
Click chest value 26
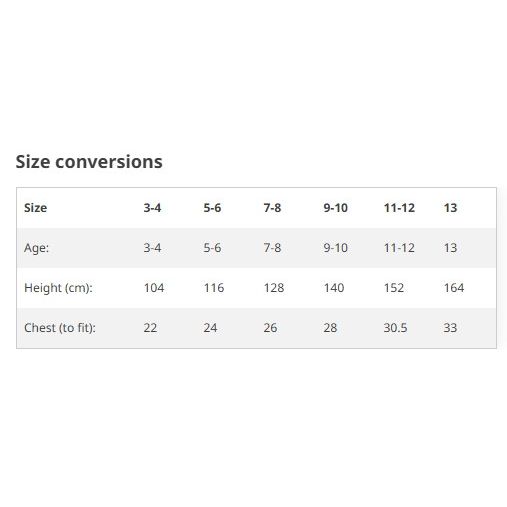click(x=270, y=328)
